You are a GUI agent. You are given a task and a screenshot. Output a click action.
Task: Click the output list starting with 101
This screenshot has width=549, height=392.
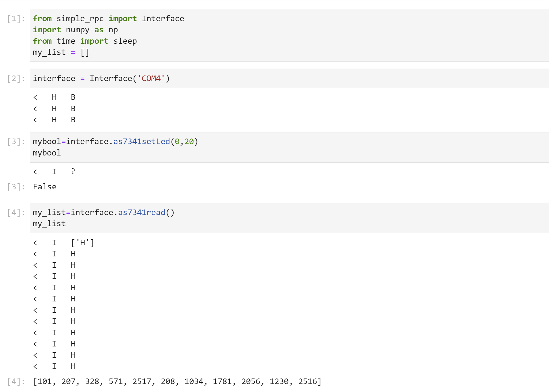[x=177, y=382]
